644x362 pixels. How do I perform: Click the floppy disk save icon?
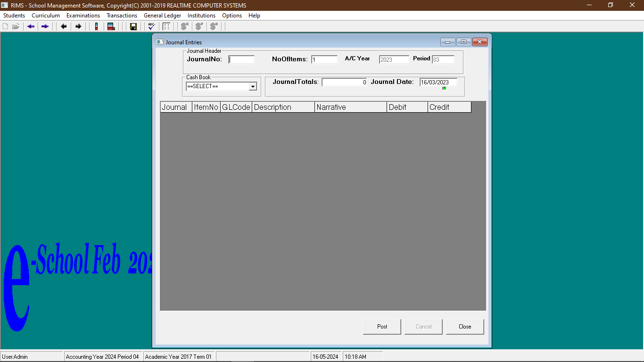[x=133, y=26]
